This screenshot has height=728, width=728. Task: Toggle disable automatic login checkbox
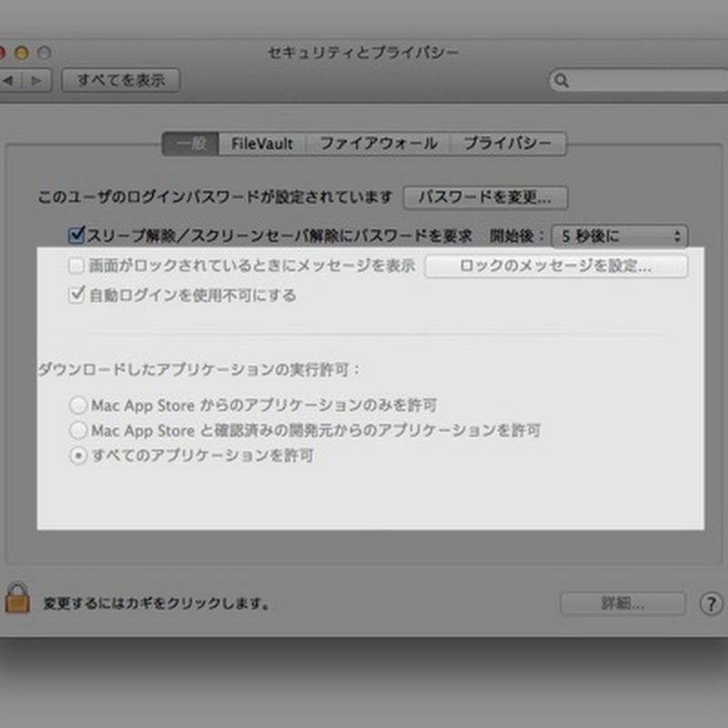[76, 295]
